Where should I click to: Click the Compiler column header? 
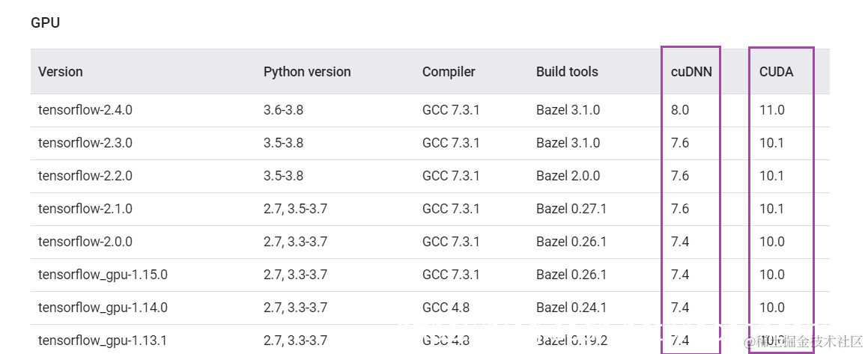click(x=449, y=72)
